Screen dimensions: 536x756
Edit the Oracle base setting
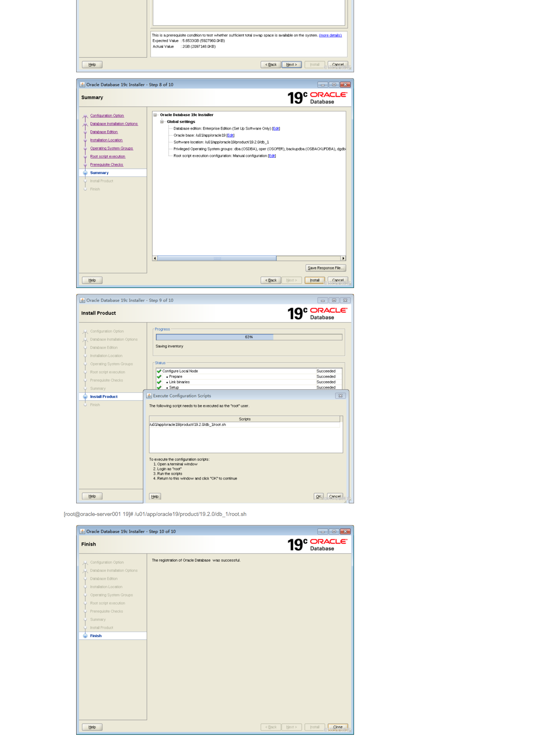230,136
